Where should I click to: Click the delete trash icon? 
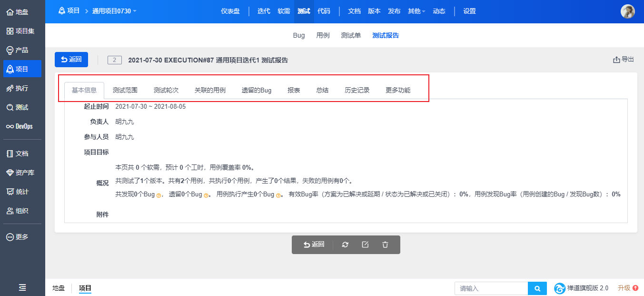coord(385,245)
